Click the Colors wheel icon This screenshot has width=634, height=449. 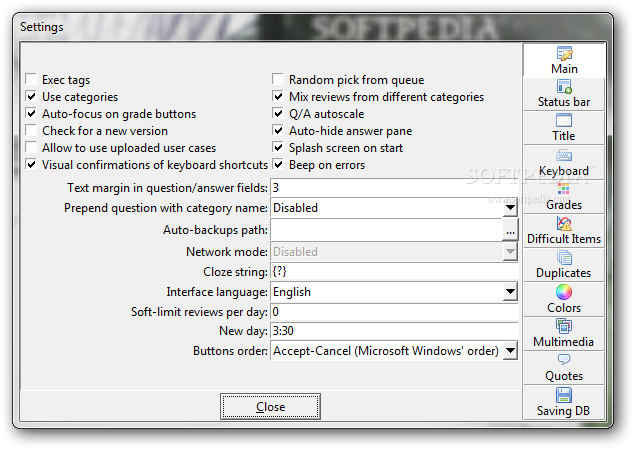[x=564, y=292]
